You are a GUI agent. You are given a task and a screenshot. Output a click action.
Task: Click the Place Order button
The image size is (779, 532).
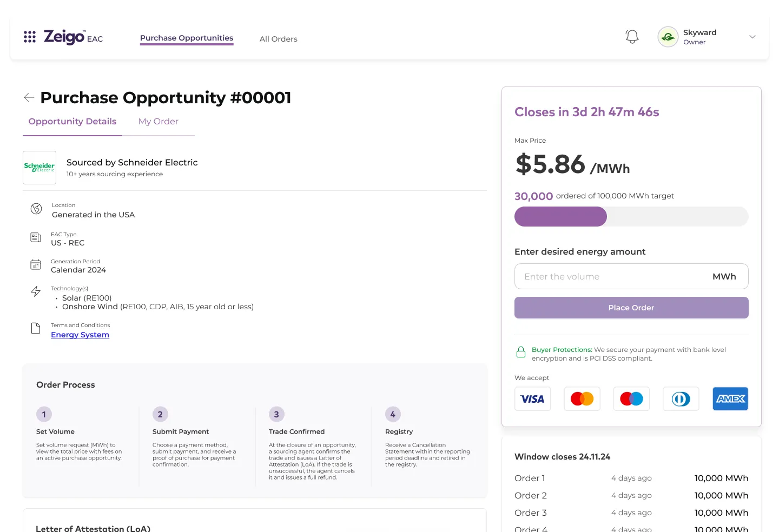click(x=631, y=308)
